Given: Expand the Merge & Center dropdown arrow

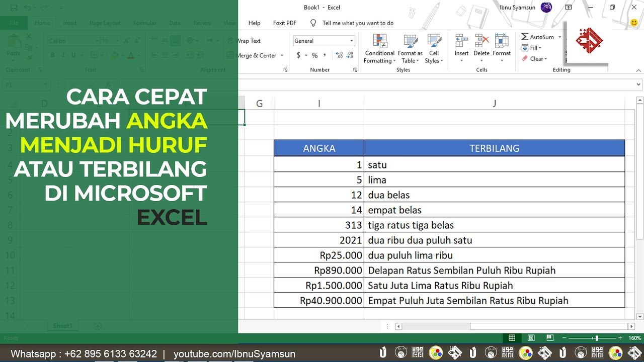Looking at the screenshot, I should tap(282, 56).
